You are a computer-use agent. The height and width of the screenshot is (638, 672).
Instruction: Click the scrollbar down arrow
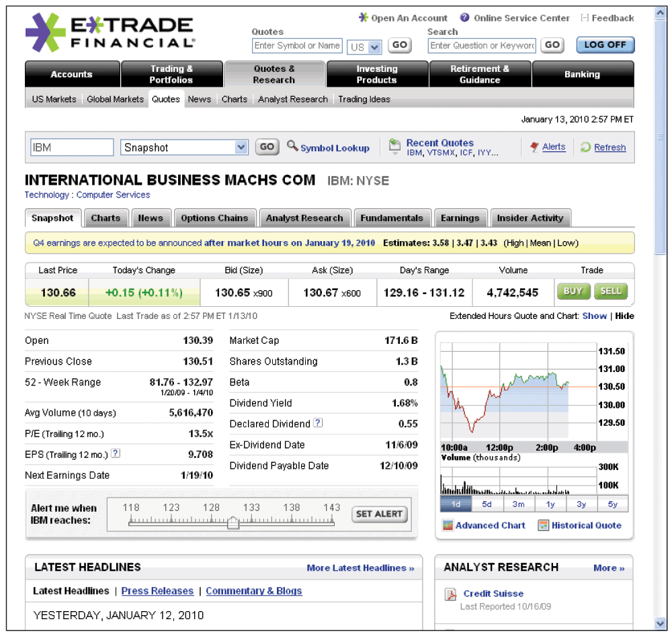tap(661, 623)
